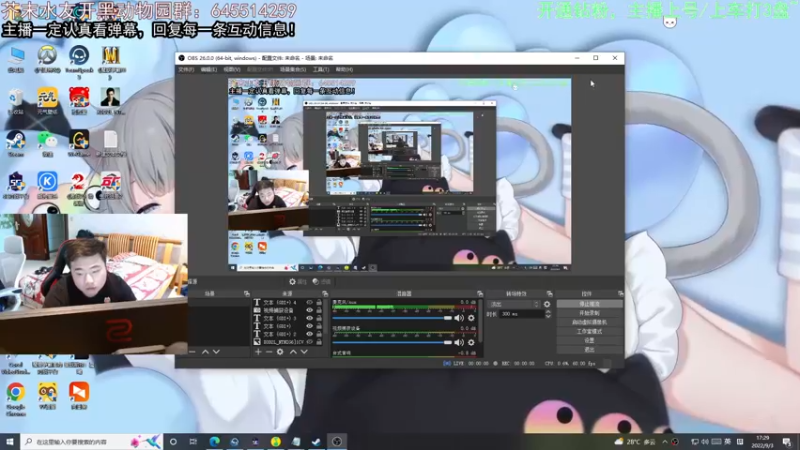The width and height of the screenshot is (800, 450).
Task: Click the 300 ms duration field
Action: coord(521,314)
